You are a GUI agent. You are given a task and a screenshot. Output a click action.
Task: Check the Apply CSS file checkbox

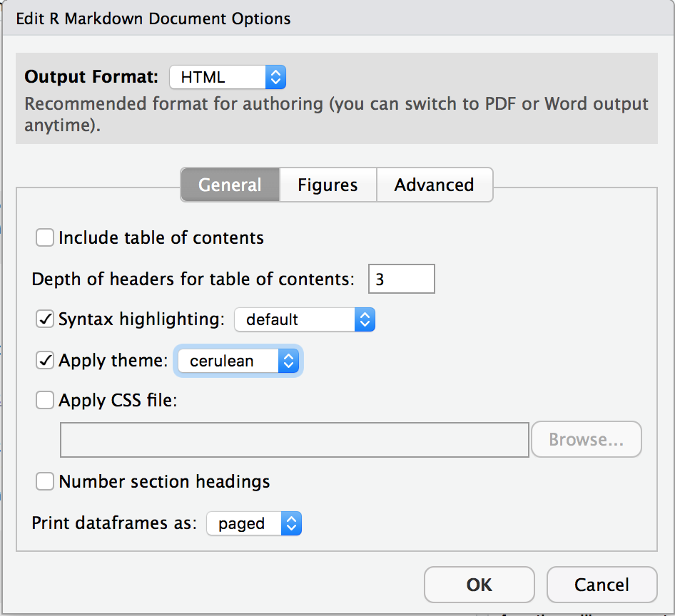coord(45,400)
